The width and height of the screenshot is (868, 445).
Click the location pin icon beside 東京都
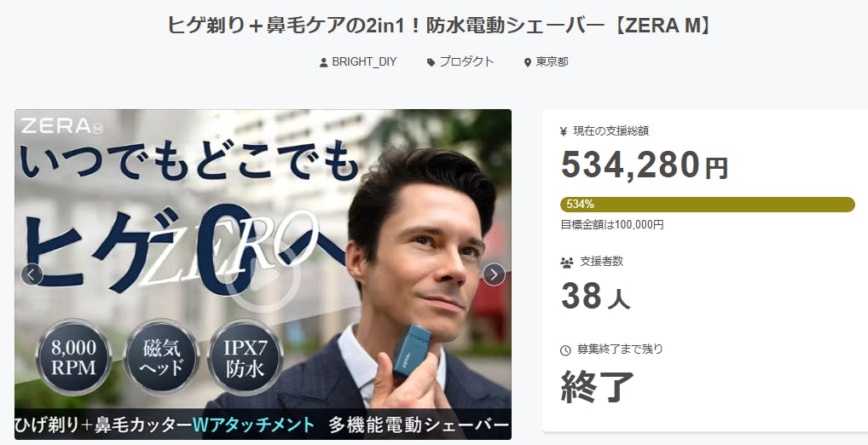click(x=528, y=62)
